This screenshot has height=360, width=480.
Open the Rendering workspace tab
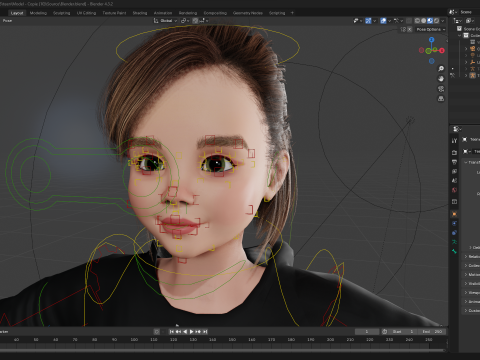click(188, 13)
